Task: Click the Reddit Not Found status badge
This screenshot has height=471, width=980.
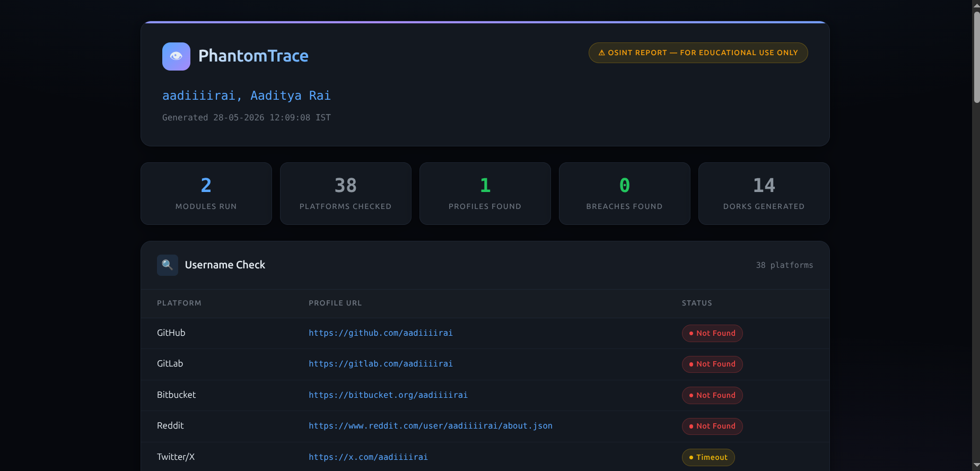Action: point(712,426)
